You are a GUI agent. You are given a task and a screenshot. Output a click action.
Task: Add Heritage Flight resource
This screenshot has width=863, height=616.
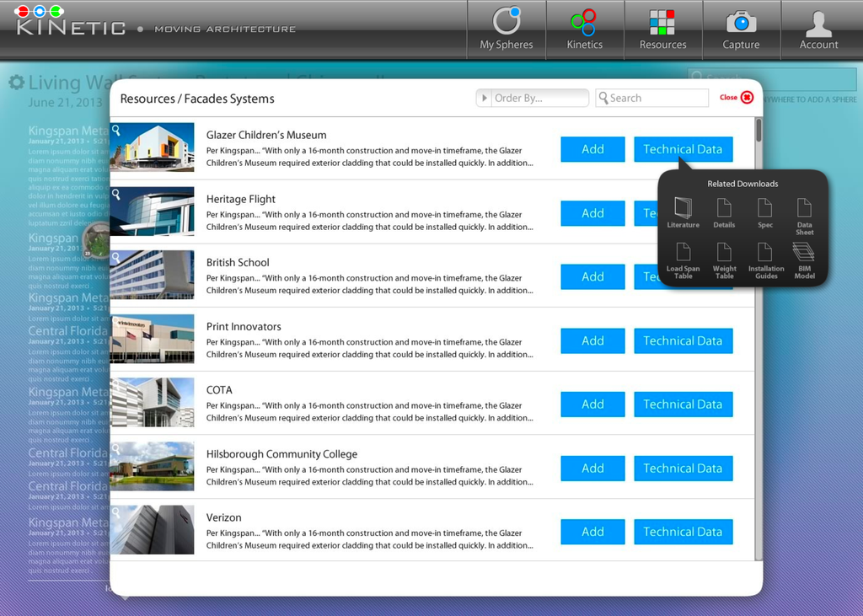[592, 213]
